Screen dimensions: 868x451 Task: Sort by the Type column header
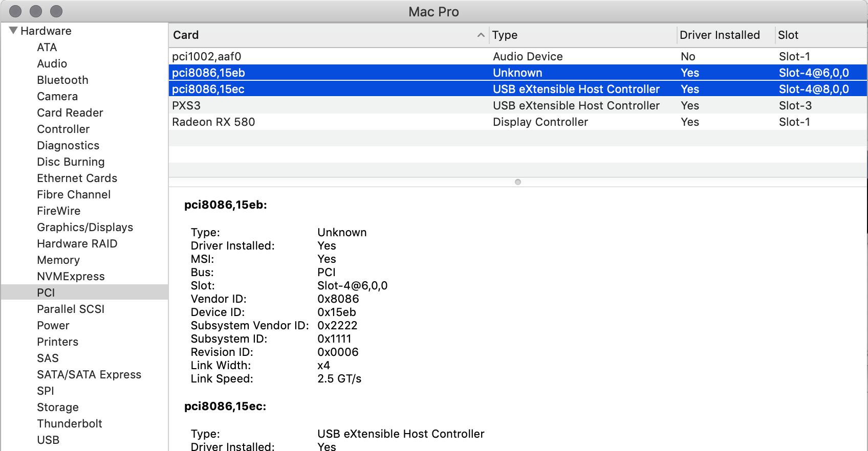(x=583, y=35)
